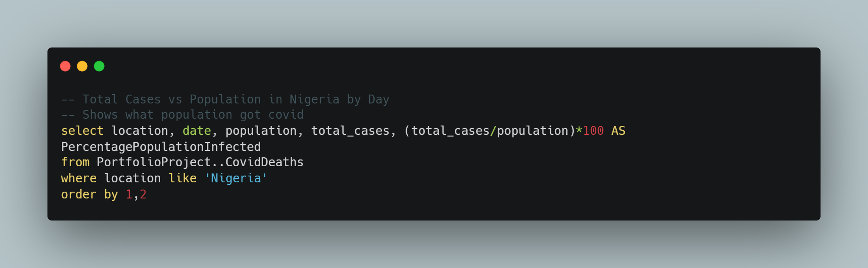Click the red close dot
The height and width of the screenshot is (268, 868).
pyautogui.click(x=65, y=66)
